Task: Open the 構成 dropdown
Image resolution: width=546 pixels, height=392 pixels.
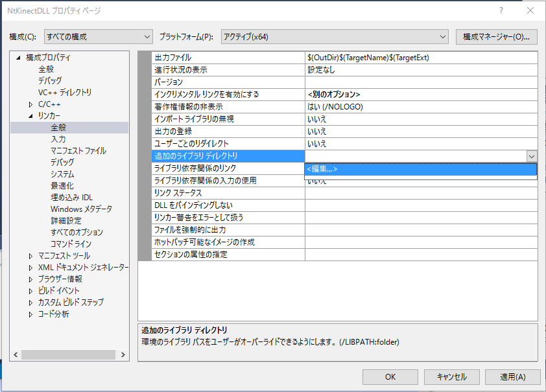Action: coord(97,36)
